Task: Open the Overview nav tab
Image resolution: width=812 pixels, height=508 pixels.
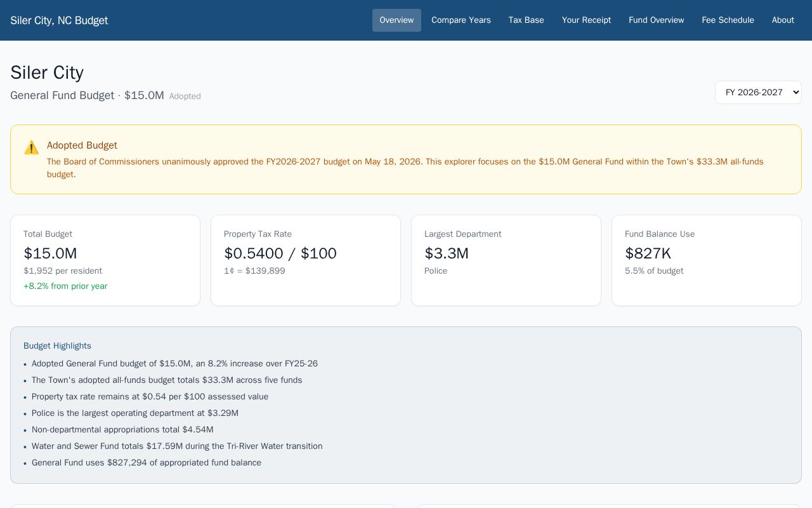Action: pyautogui.click(x=396, y=20)
